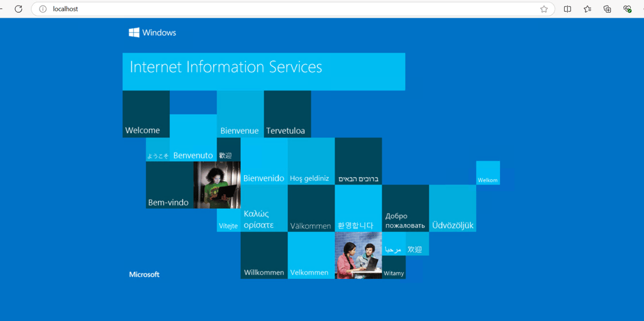Click the Üdvözöljük tile
The image size is (644, 321).
(x=453, y=209)
